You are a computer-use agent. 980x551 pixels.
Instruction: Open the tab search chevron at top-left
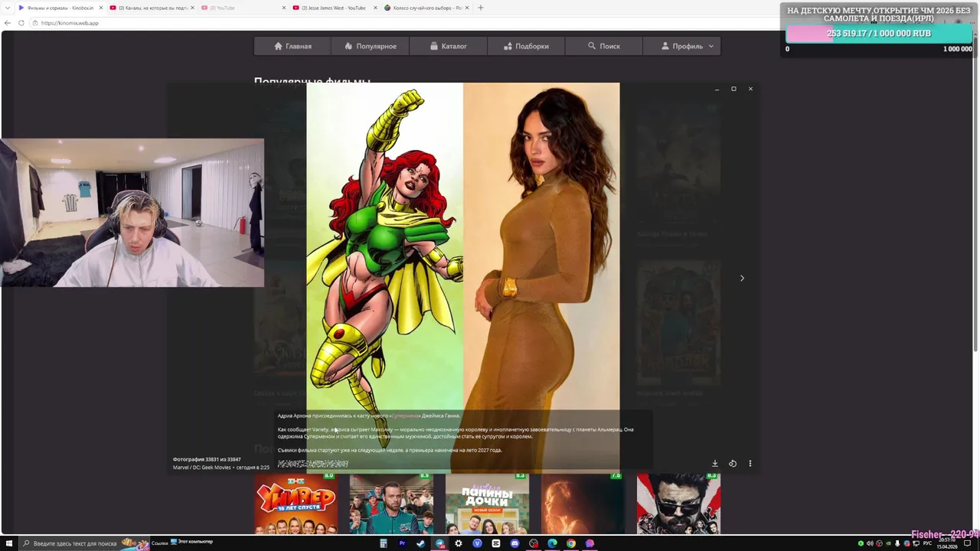click(x=7, y=8)
